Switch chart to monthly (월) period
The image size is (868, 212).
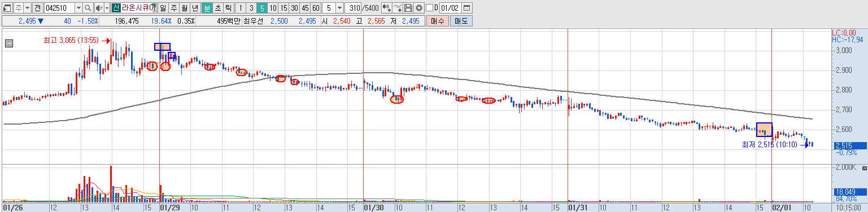pyautogui.click(x=184, y=8)
